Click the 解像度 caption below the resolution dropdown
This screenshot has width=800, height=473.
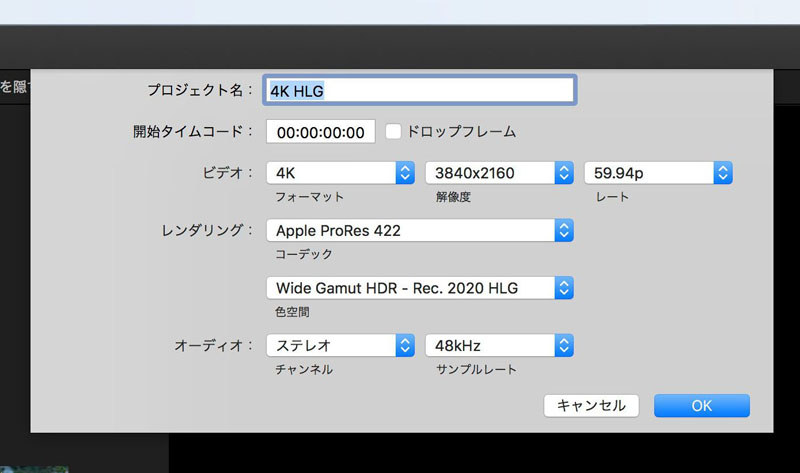click(453, 197)
